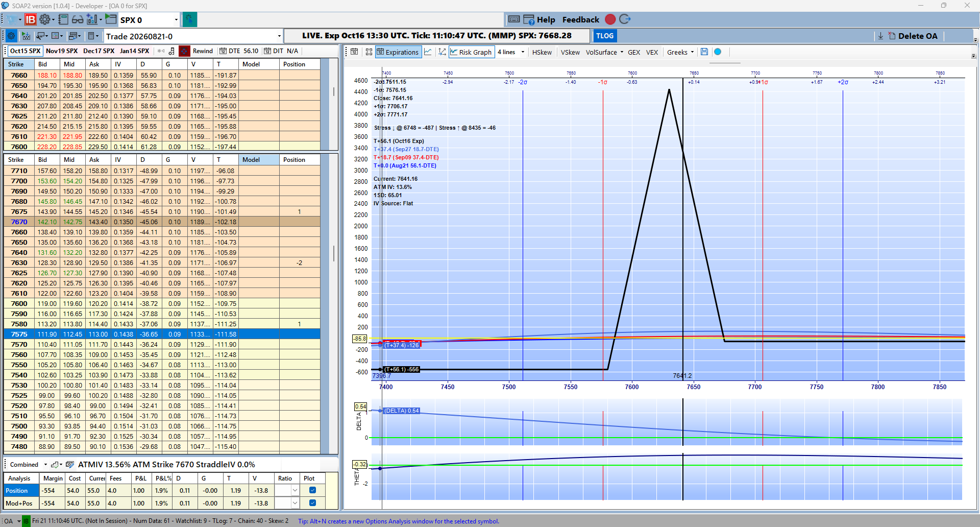Click the glasses watchlist icon
Viewport: 980px width, 527px height.
click(x=78, y=19)
